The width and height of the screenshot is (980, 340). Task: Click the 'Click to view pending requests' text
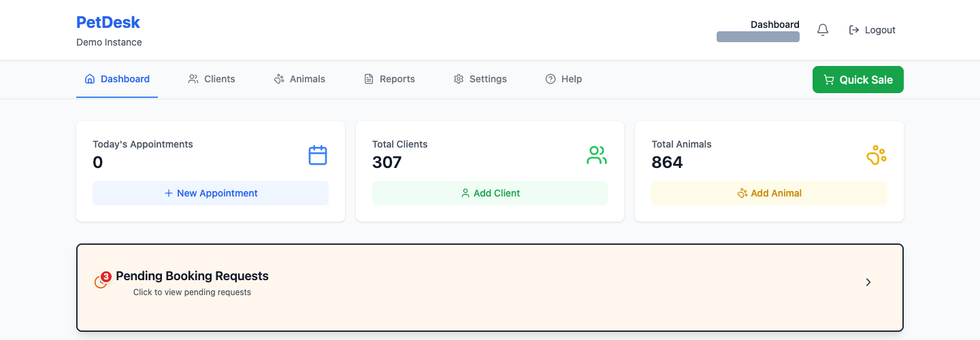(x=192, y=292)
